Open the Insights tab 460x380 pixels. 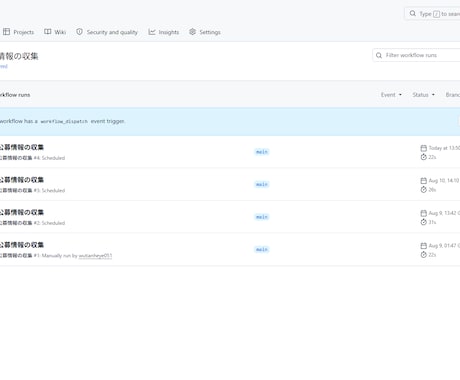pyautogui.click(x=164, y=32)
